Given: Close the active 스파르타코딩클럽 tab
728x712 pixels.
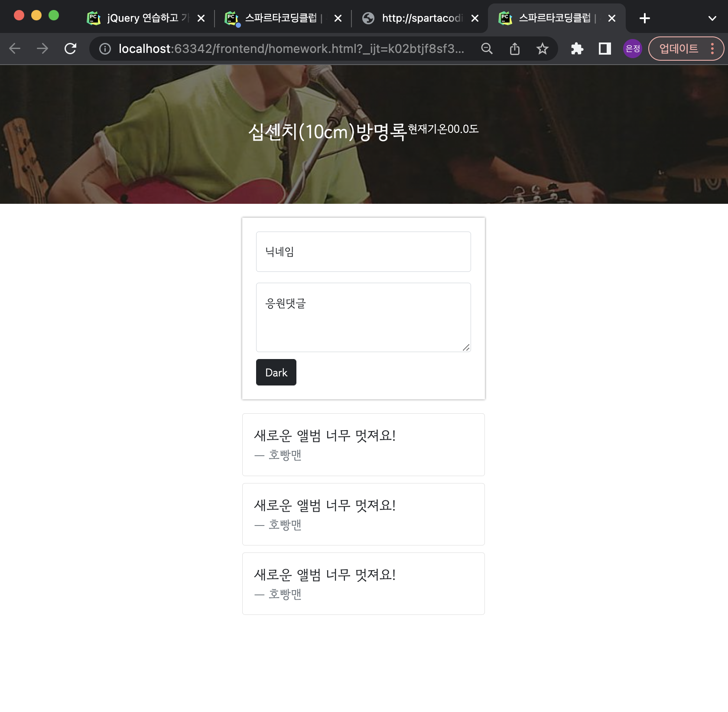Looking at the screenshot, I should click(612, 18).
